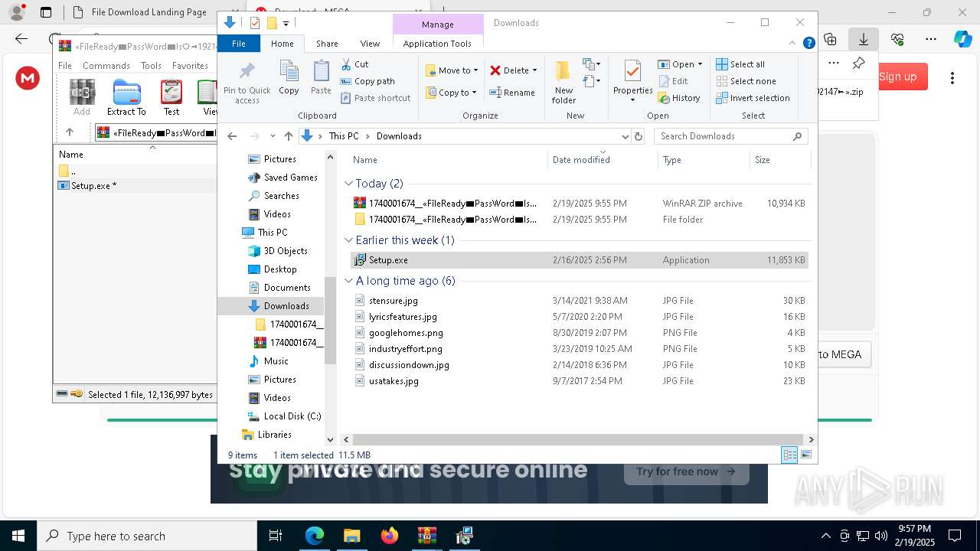This screenshot has width=980, height=551.
Task: Open Copy to dropdown
Action: (x=452, y=93)
